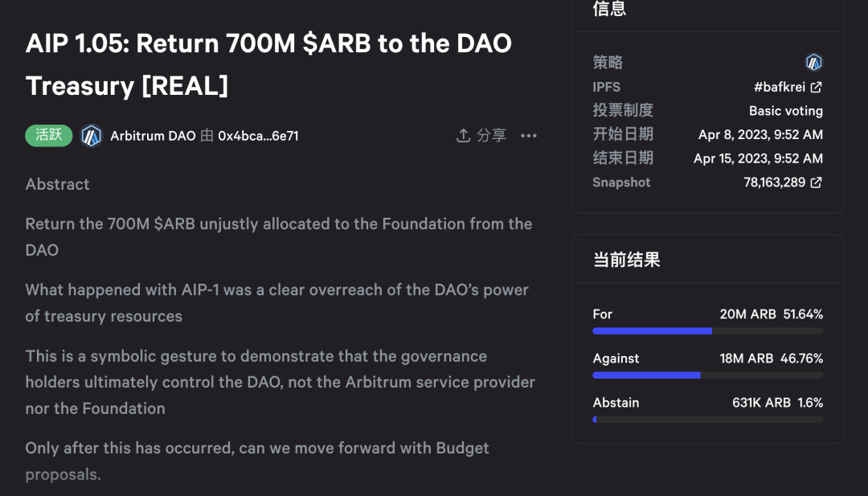Click the Arbitrum DAO avatar logo

(x=92, y=136)
